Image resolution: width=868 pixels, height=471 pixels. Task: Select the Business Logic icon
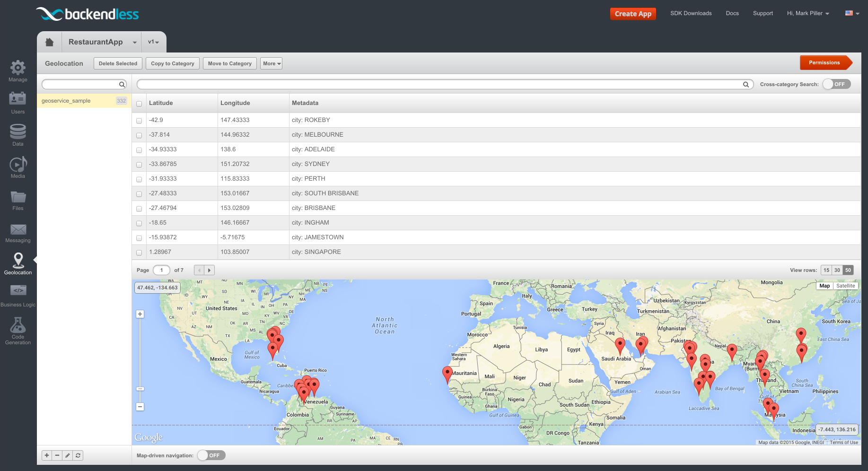click(x=18, y=290)
